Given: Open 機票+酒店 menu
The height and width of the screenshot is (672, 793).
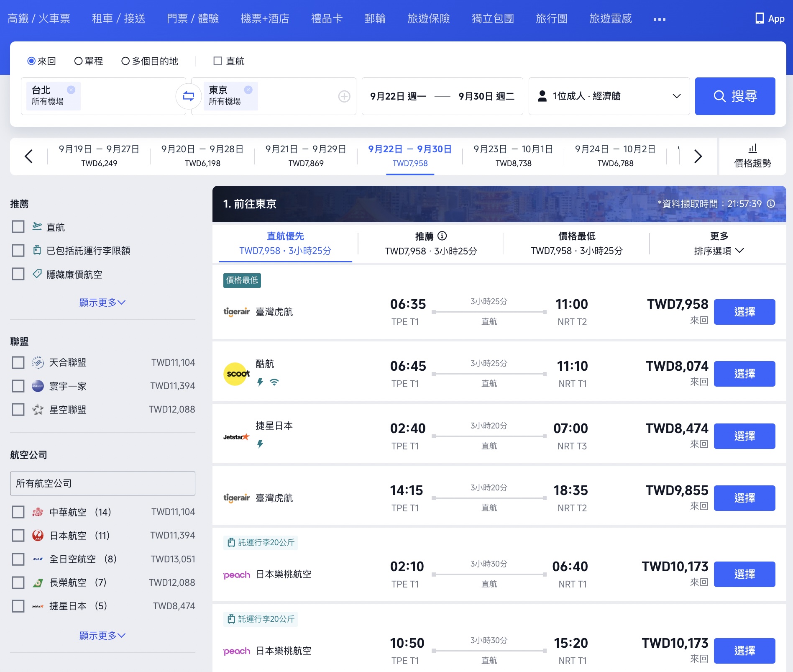Looking at the screenshot, I should (x=265, y=18).
